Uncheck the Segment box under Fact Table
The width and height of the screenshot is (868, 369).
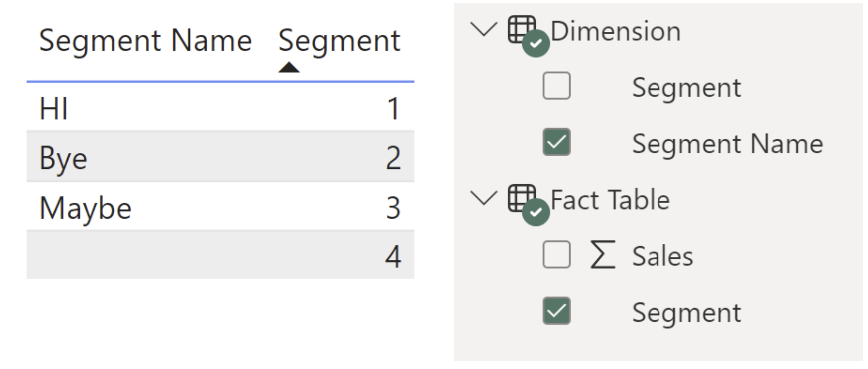(556, 311)
